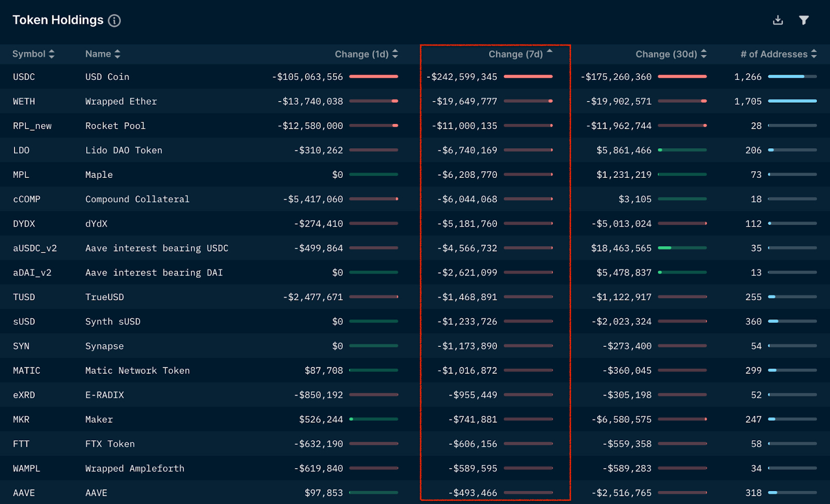Viewport: 830px width, 504px height.
Task: Click the Change (30d) header label
Action: click(666, 54)
